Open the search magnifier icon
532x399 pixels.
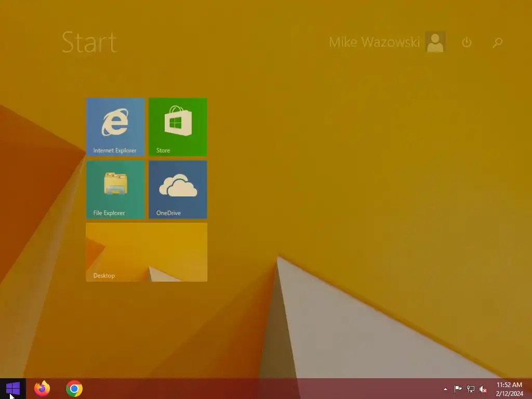coord(497,43)
